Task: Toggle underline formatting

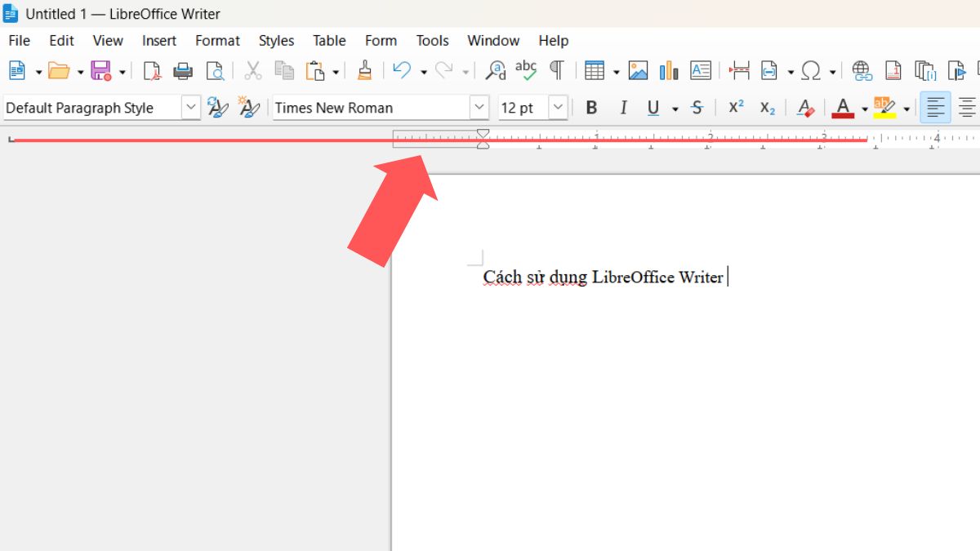Action: [x=653, y=108]
